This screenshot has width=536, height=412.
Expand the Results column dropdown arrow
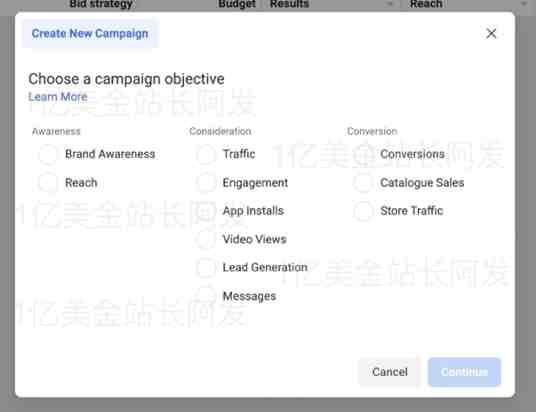click(x=390, y=4)
